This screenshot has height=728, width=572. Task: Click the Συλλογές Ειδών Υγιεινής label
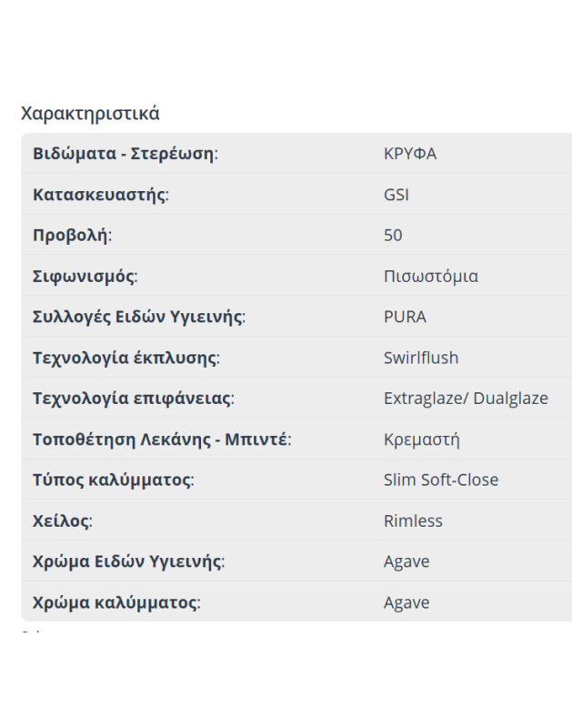pos(139,318)
